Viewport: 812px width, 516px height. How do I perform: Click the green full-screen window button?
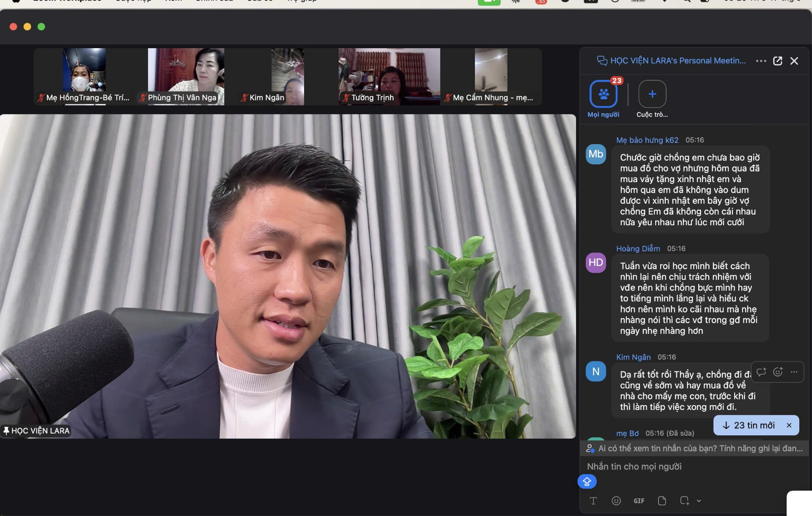(41, 27)
